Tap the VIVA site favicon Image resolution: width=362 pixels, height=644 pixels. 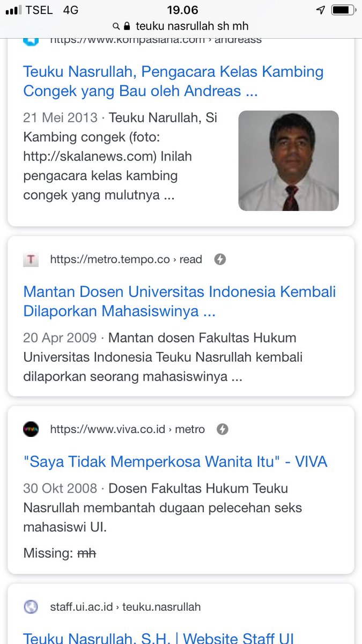pyautogui.click(x=31, y=429)
